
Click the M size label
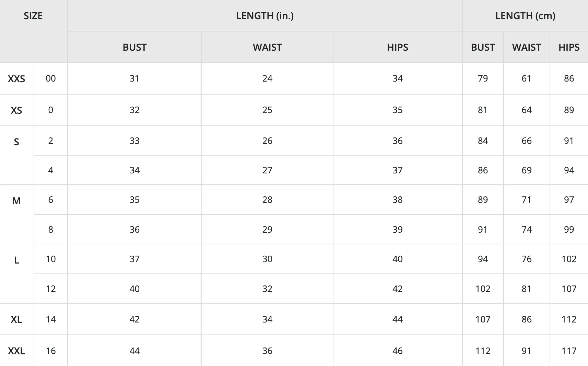pos(16,201)
